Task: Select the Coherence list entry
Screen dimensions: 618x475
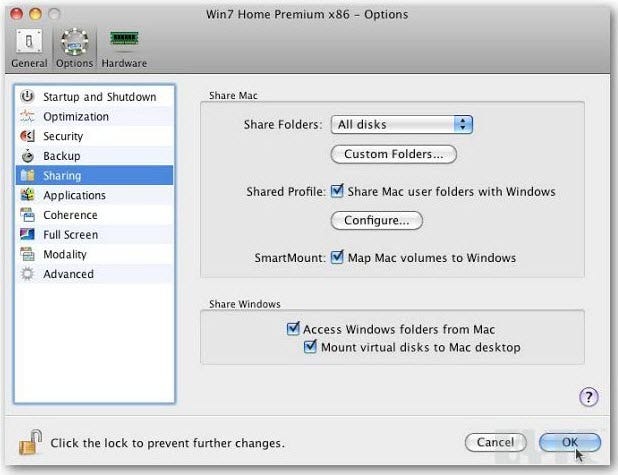Action: 95,215
